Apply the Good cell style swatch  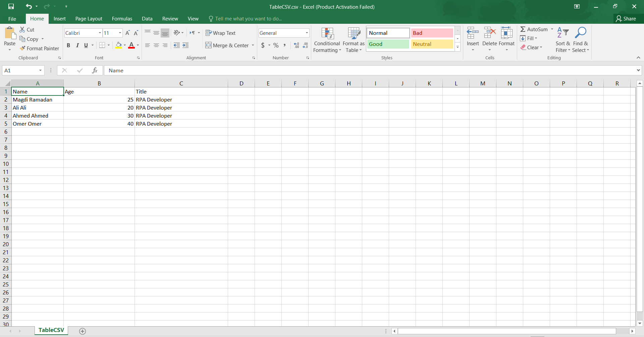tap(388, 44)
